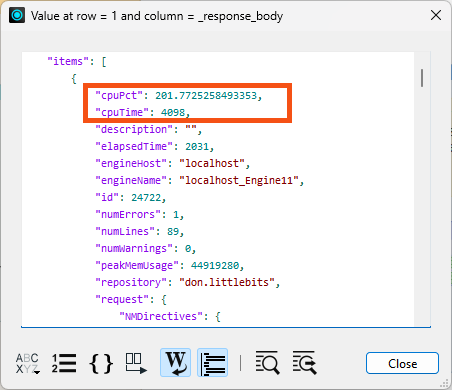The height and width of the screenshot is (390, 452).
Task: Click the "numErrors" line
Action: click(139, 214)
